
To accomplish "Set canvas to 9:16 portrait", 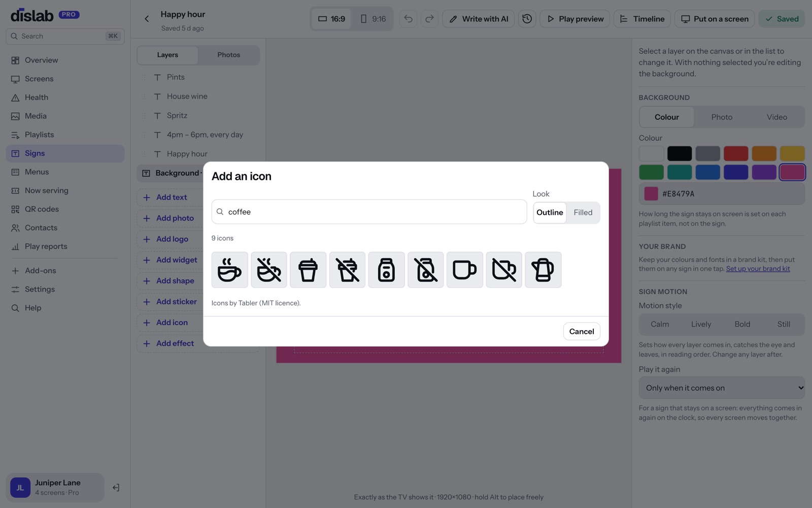I will point(373,19).
